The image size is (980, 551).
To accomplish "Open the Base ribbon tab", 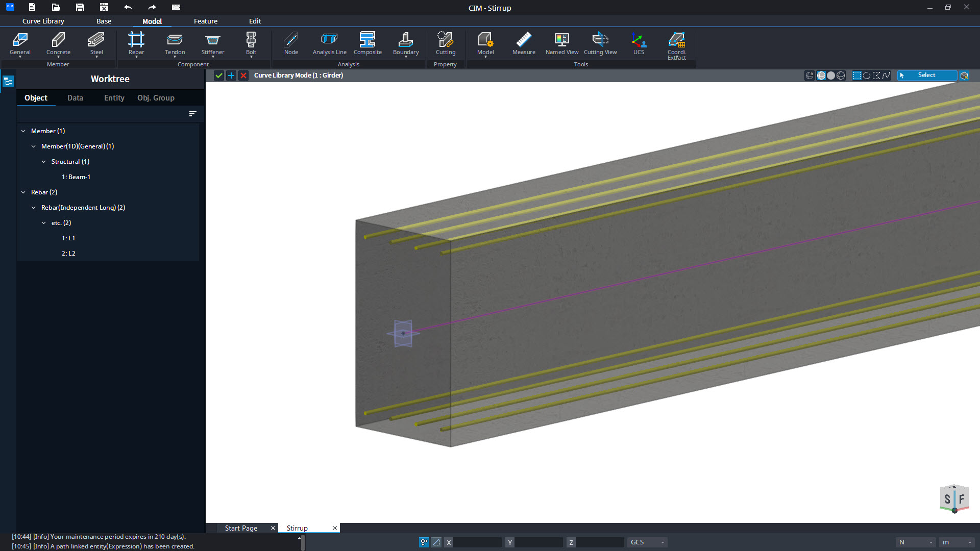I will 104,21.
